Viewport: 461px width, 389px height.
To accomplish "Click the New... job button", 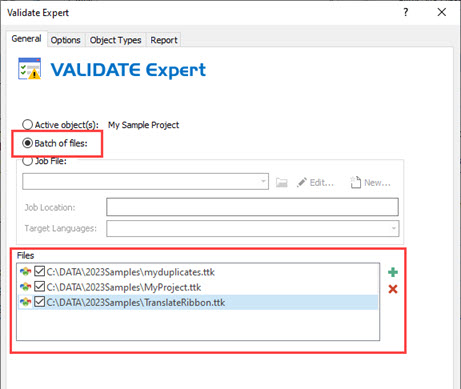I will [370, 183].
